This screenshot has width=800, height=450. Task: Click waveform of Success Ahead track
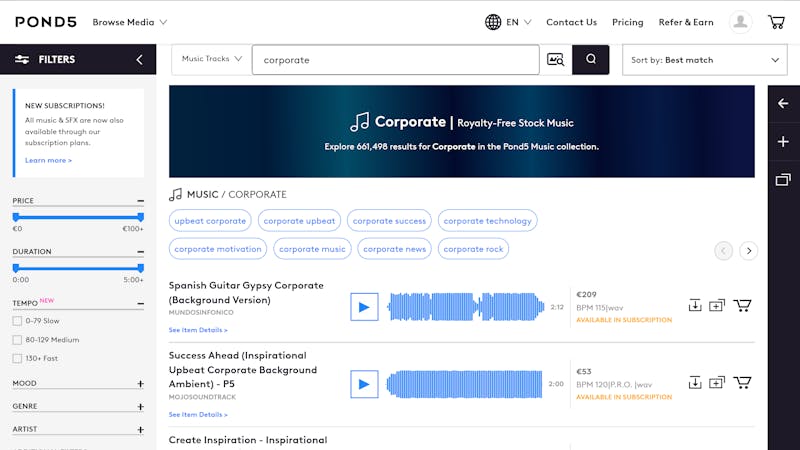click(x=464, y=384)
